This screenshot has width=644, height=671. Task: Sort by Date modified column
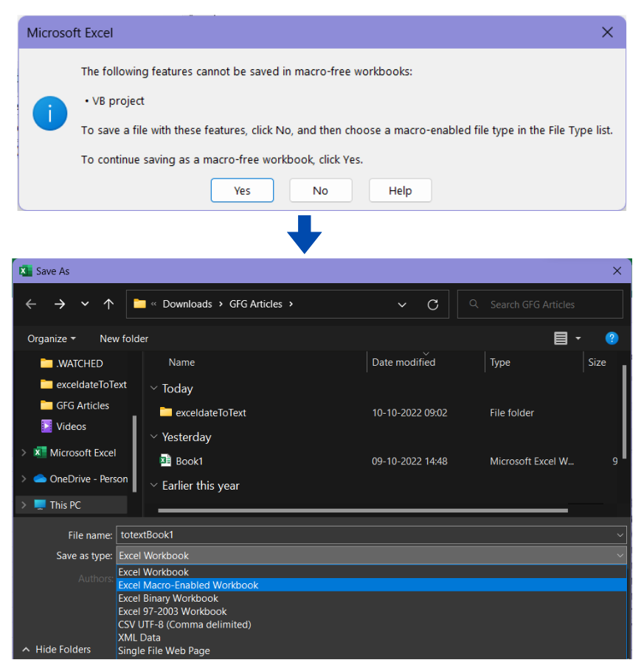(x=404, y=363)
